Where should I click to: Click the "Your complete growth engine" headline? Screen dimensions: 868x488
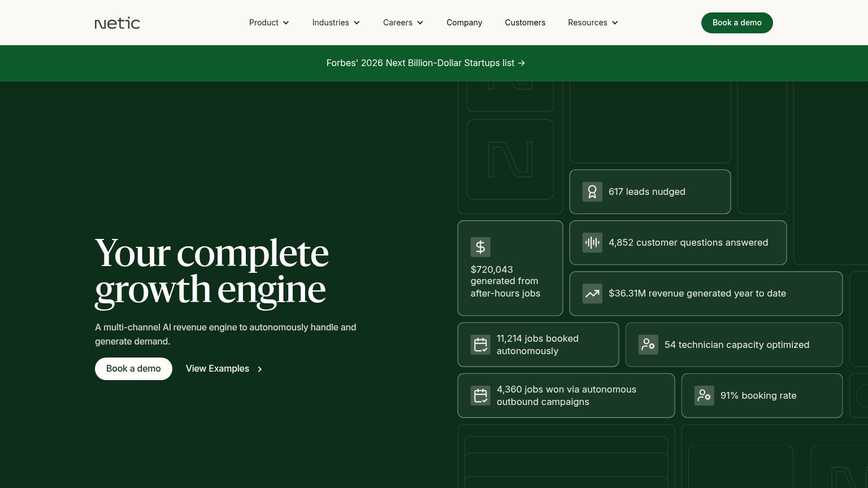[211, 272]
